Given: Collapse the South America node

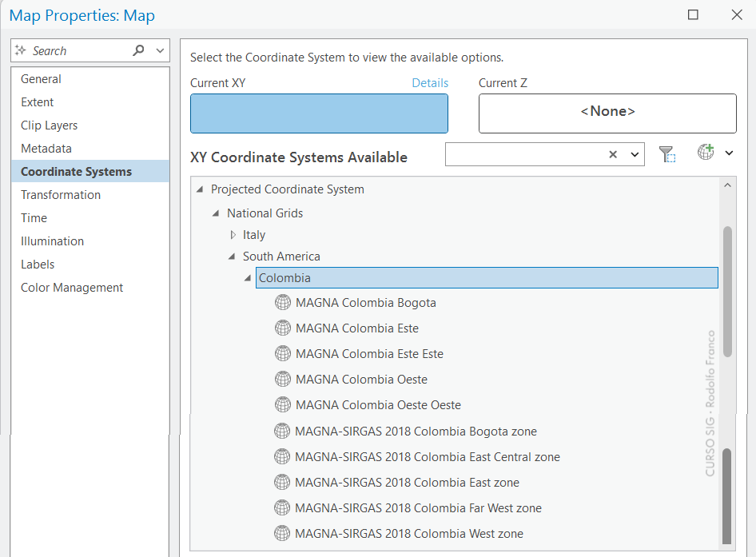Looking at the screenshot, I should [233, 257].
